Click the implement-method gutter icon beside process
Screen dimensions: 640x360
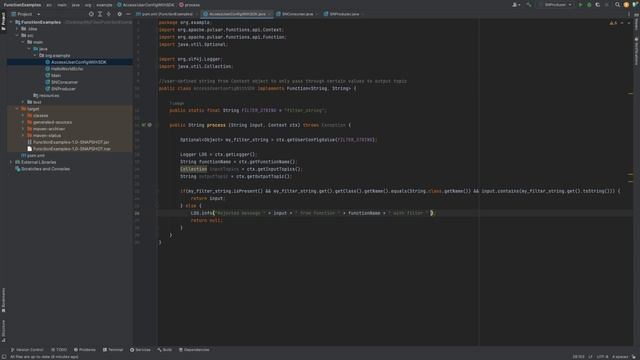(144, 125)
